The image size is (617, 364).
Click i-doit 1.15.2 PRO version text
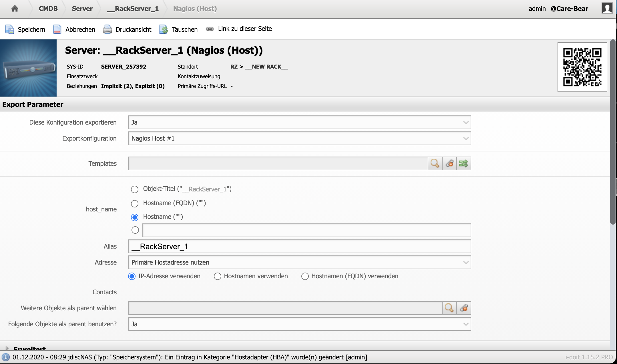tap(589, 357)
